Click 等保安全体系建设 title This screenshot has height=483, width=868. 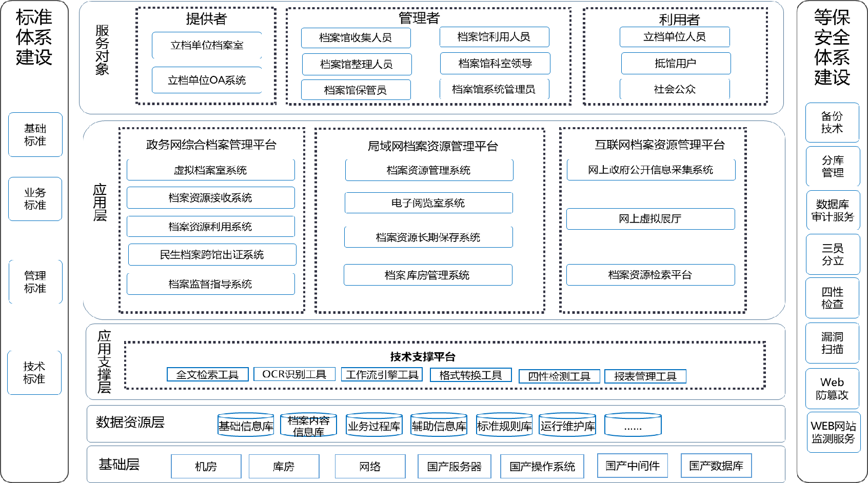[832, 47]
